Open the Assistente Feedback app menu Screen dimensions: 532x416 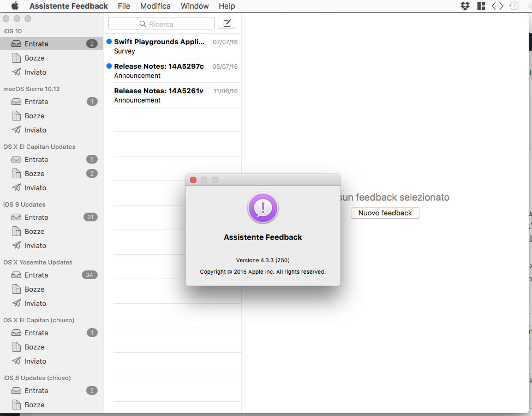[69, 6]
